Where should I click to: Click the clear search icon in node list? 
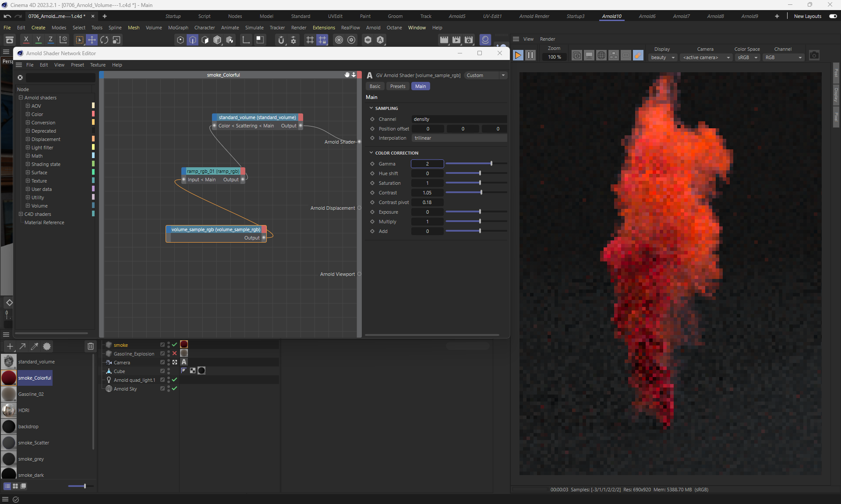pos(20,78)
